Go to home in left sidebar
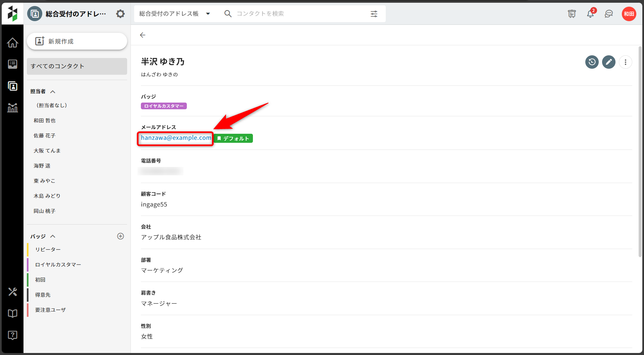The height and width of the screenshot is (355, 644). click(x=12, y=43)
